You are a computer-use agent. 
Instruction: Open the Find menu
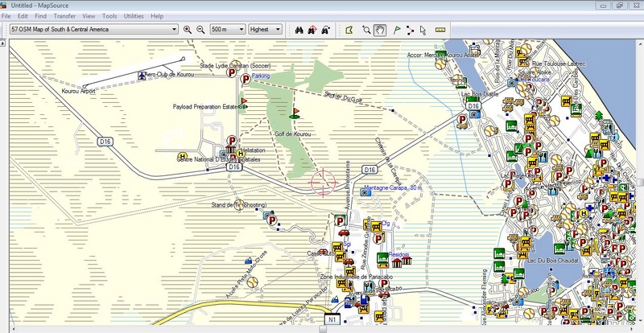tap(41, 16)
